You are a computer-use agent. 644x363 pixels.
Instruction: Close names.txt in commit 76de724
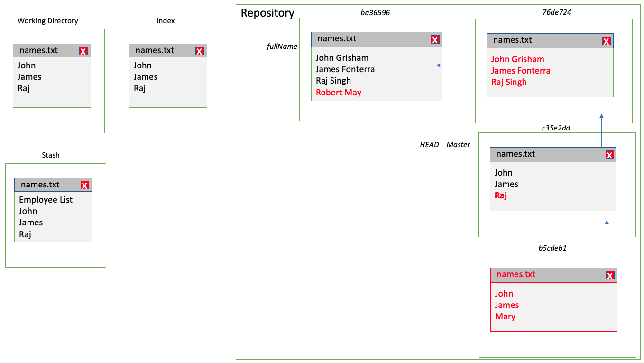606,41
